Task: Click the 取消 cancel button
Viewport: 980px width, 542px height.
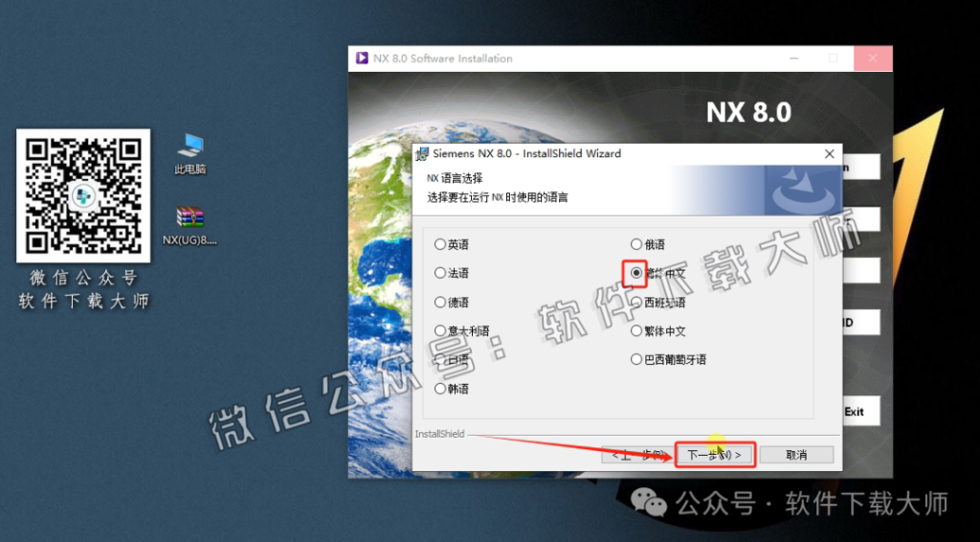Action: click(796, 455)
